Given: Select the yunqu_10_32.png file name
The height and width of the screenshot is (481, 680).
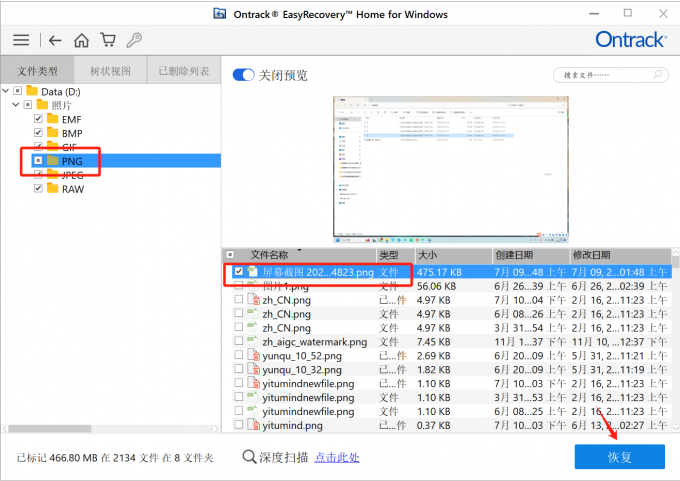Looking at the screenshot, I should [x=302, y=370].
